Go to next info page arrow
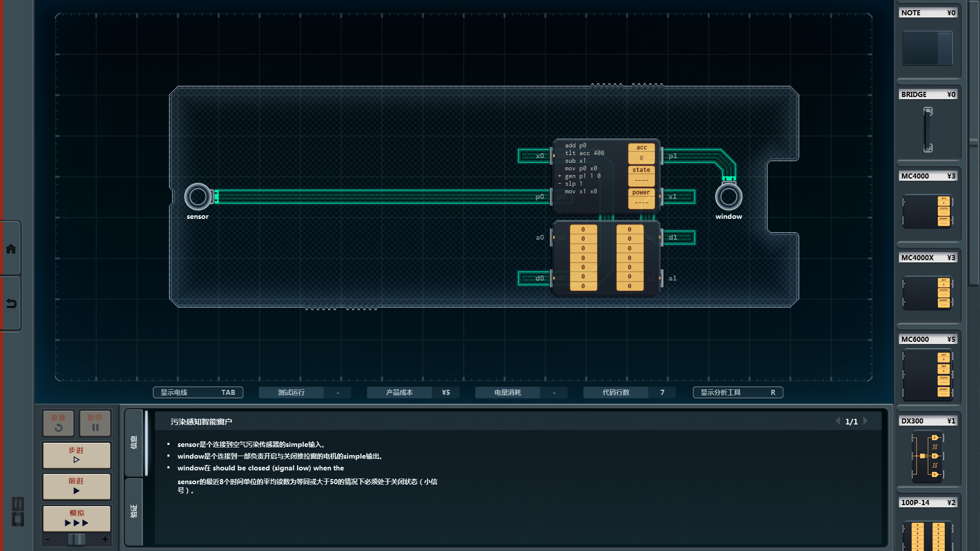This screenshot has width=980, height=551. coord(866,421)
